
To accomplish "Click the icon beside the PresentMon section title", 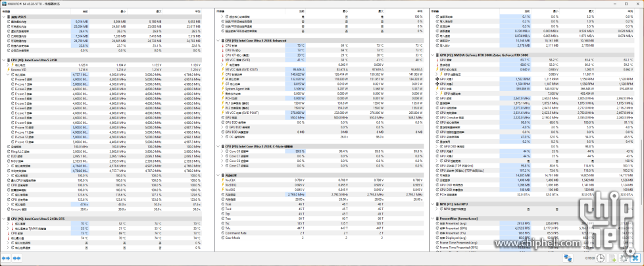I will tap(436, 219).
